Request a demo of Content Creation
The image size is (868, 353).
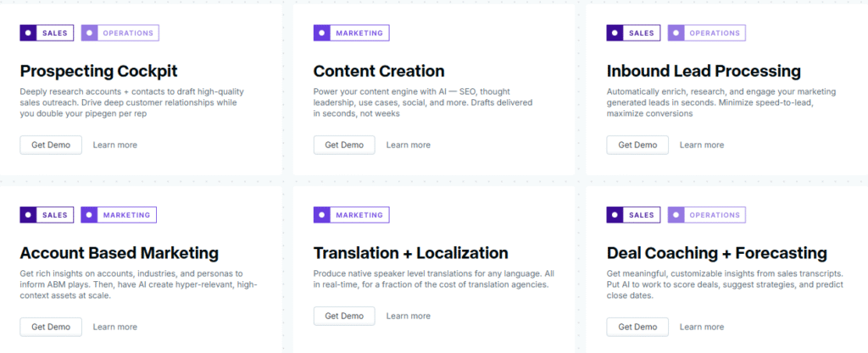[x=344, y=145]
